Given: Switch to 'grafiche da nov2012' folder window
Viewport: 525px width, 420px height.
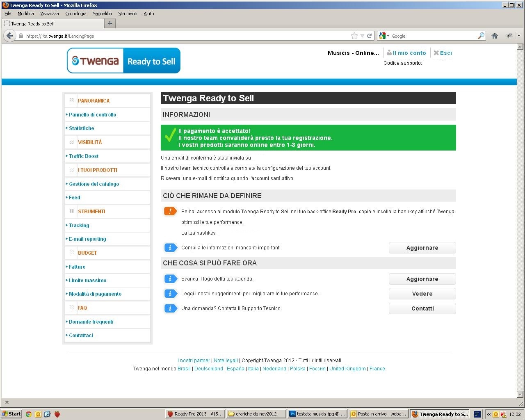Looking at the screenshot, I should pyautogui.click(x=256, y=414).
